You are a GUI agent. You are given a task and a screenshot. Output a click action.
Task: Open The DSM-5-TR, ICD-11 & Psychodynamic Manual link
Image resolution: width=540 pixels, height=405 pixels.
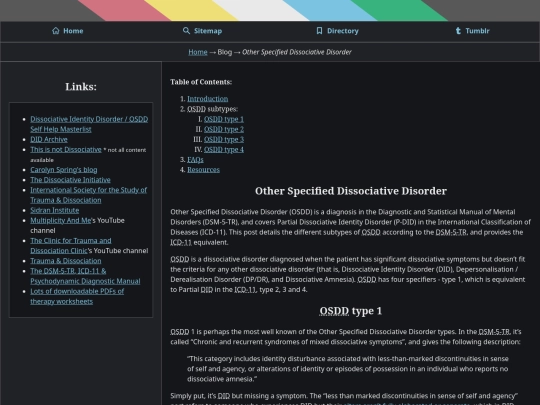(x=85, y=276)
